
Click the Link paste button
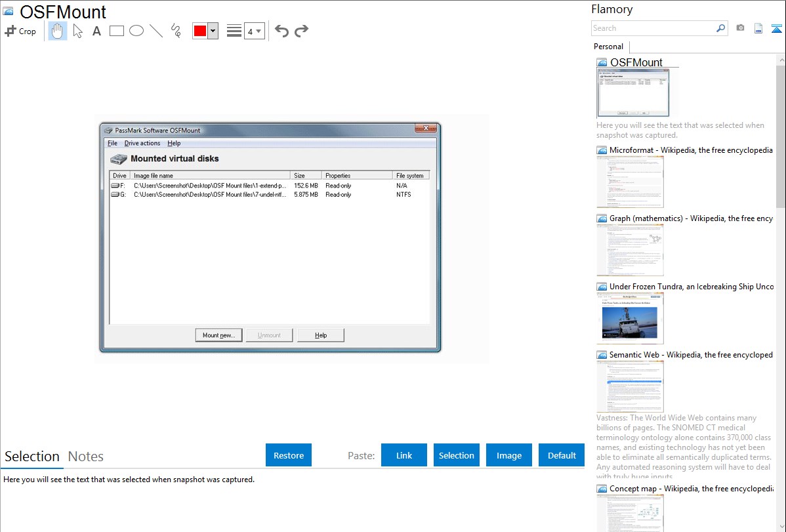(404, 455)
